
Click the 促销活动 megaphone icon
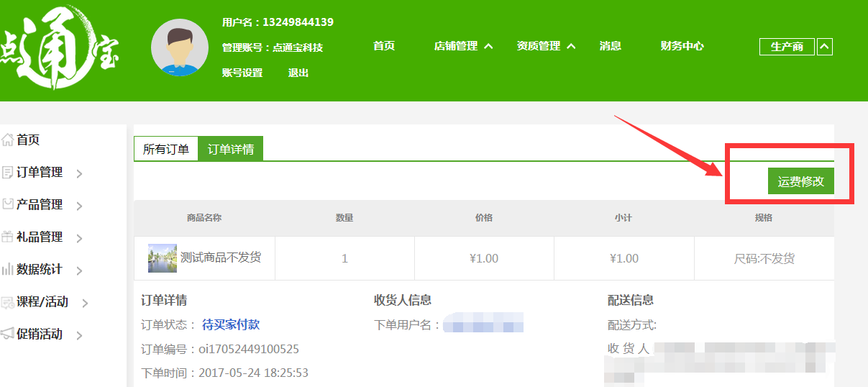(x=8, y=334)
